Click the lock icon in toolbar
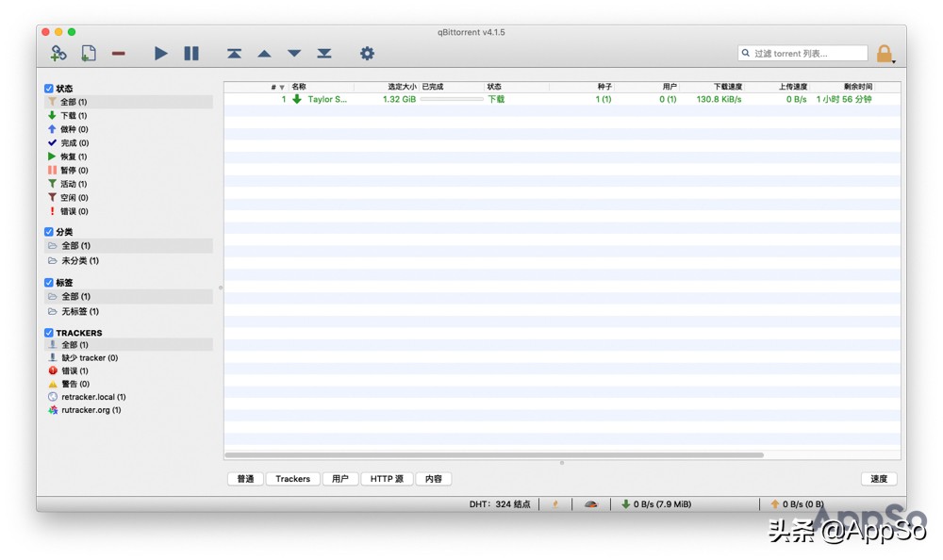943x560 pixels. (x=884, y=54)
